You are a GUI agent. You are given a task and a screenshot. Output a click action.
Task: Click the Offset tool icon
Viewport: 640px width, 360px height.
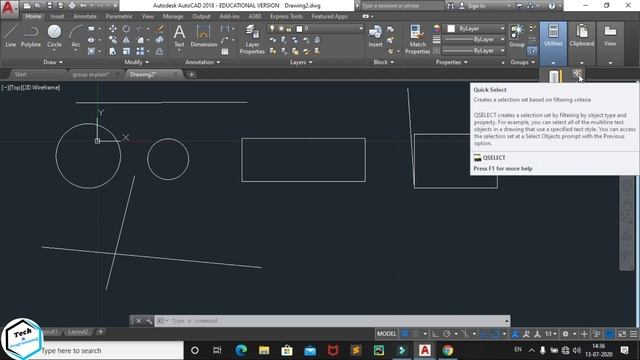click(160, 51)
